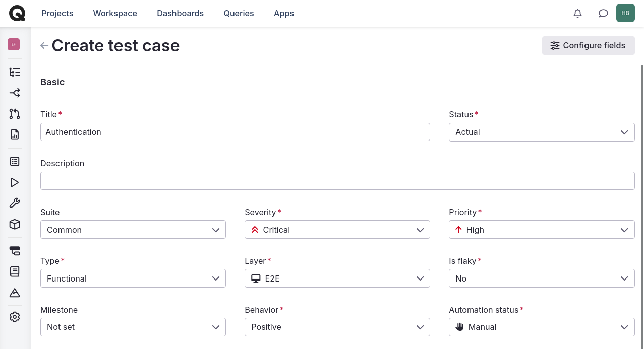Select the EF project avatar in the sidebar

pos(14,44)
